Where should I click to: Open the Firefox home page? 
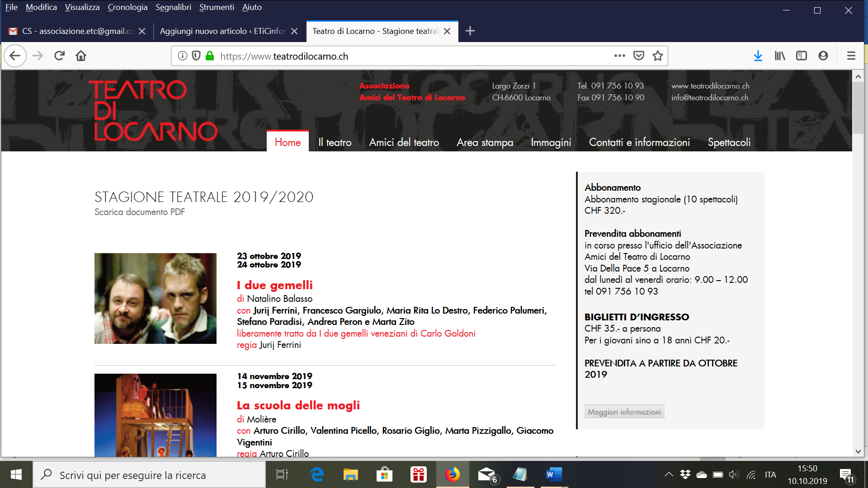click(x=81, y=56)
